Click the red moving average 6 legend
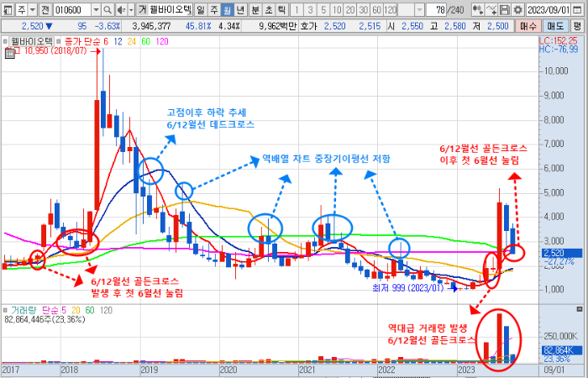The width and height of the screenshot is (588, 378). click(x=106, y=41)
